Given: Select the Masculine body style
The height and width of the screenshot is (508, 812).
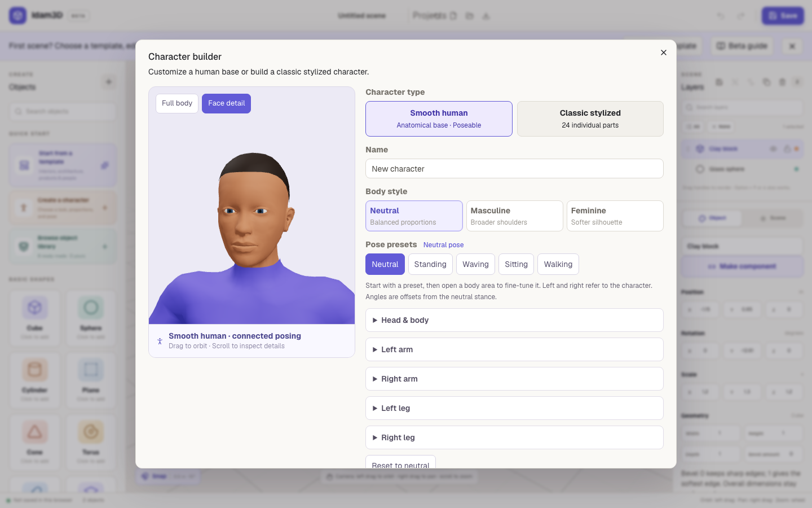Looking at the screenshot, I should click(514, 216).
